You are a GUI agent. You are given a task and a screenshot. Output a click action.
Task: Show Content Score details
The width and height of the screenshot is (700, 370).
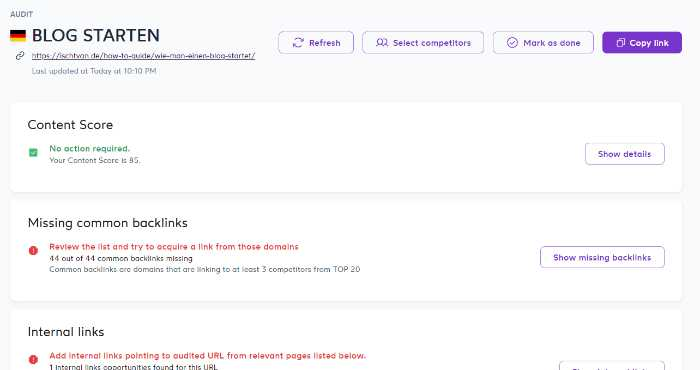pos(625,154)
